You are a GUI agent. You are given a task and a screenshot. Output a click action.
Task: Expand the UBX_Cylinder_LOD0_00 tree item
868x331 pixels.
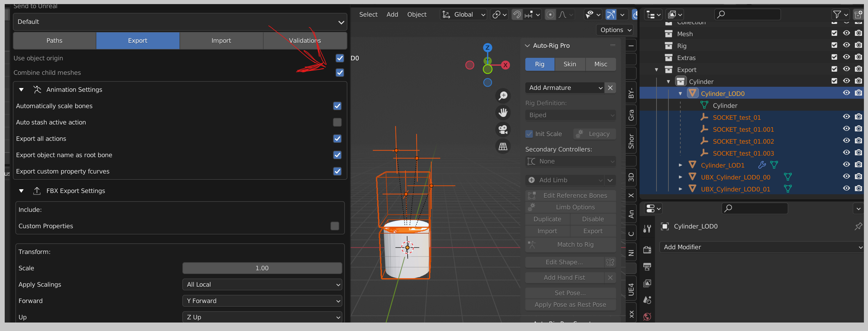click(x=680, y=177)
